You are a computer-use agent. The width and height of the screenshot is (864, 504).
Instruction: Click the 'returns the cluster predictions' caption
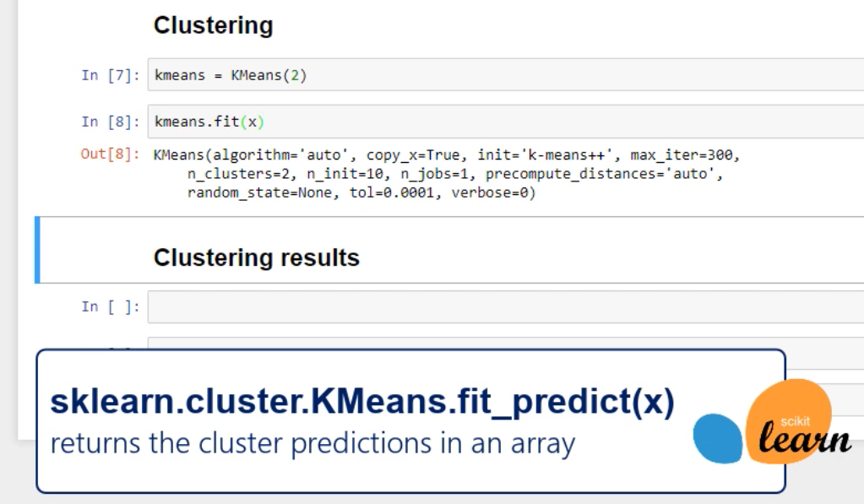point(313,442)
